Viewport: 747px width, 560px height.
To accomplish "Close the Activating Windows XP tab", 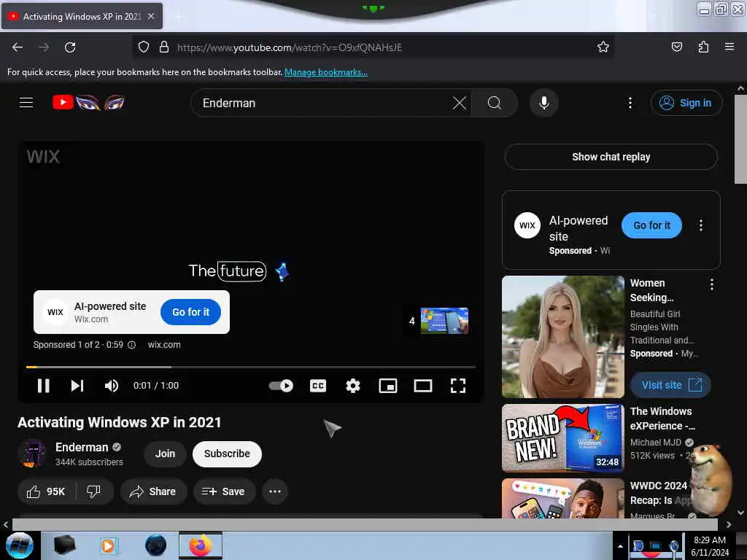I will click(x=151, y=16).
